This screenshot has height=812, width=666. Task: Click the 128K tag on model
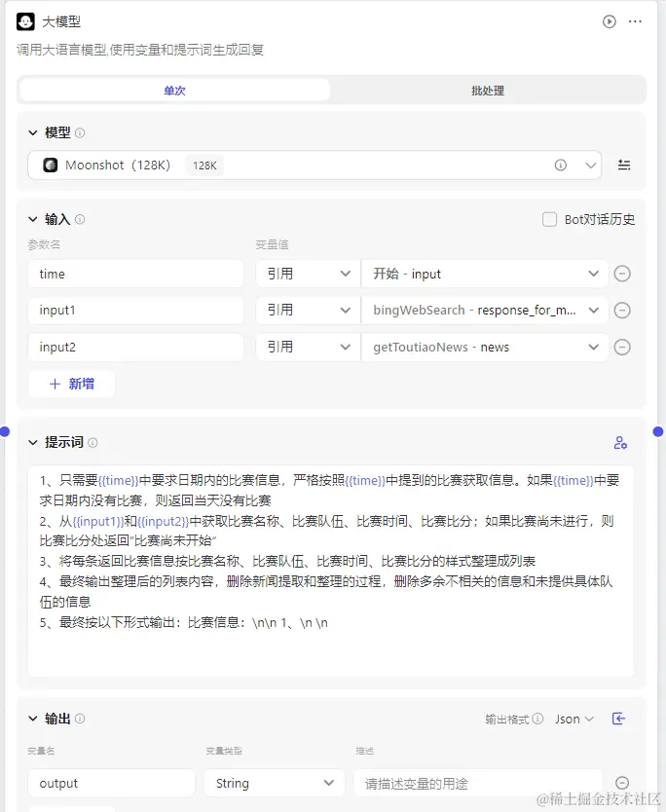(204, 166)
